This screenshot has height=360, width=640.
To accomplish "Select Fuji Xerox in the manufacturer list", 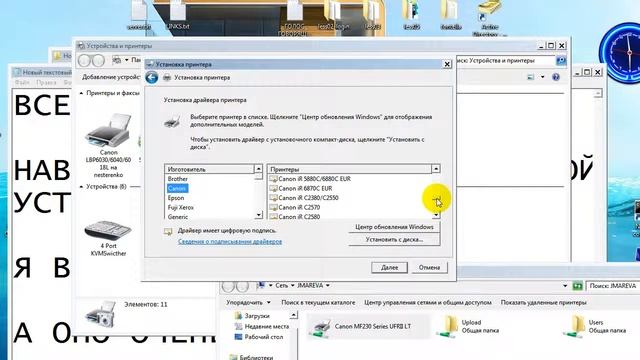I will (x=180, y=207).
